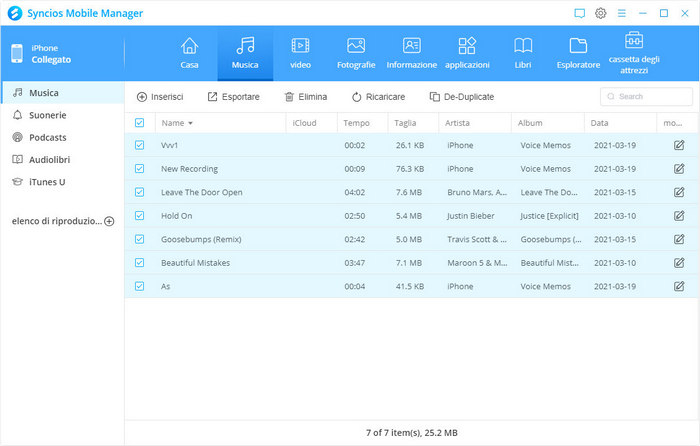Image resolution: width=700 pixels, height=446 pixels.
Task: Open the video tab
Action: pos(300,53)
